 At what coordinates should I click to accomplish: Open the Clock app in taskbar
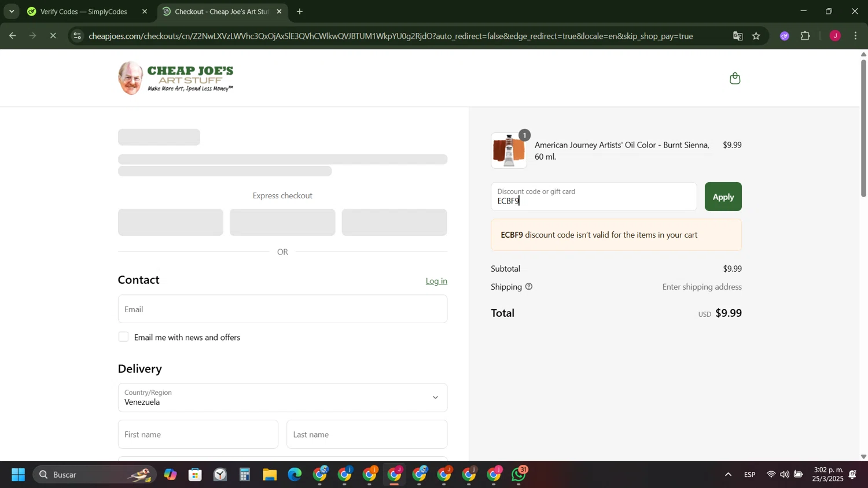click(220, 475)
